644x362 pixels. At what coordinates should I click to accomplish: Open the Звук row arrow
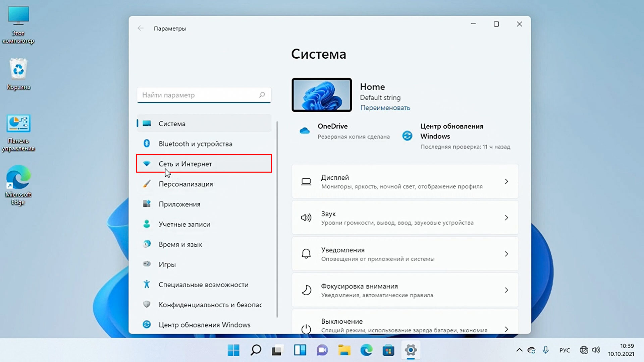[x=506, y=218]
